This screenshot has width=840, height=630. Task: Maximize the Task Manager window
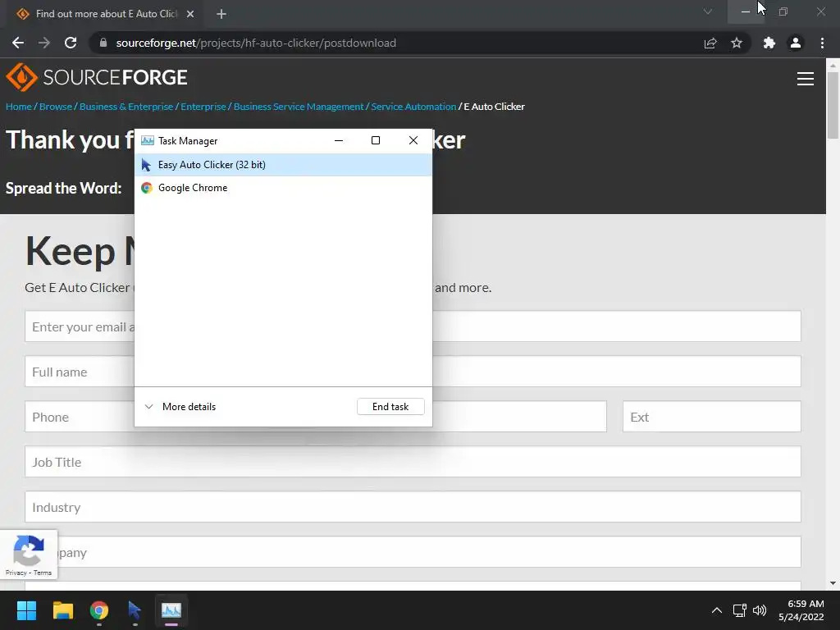(376, 140)
